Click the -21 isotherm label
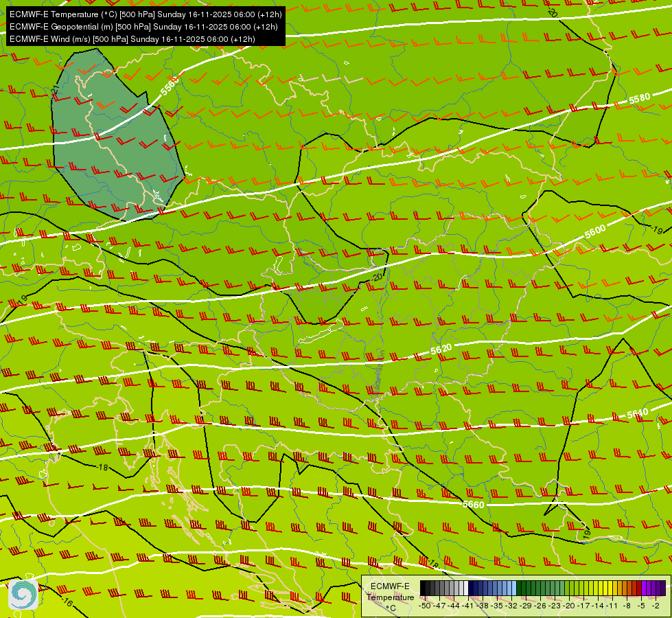 coord(56,89)
